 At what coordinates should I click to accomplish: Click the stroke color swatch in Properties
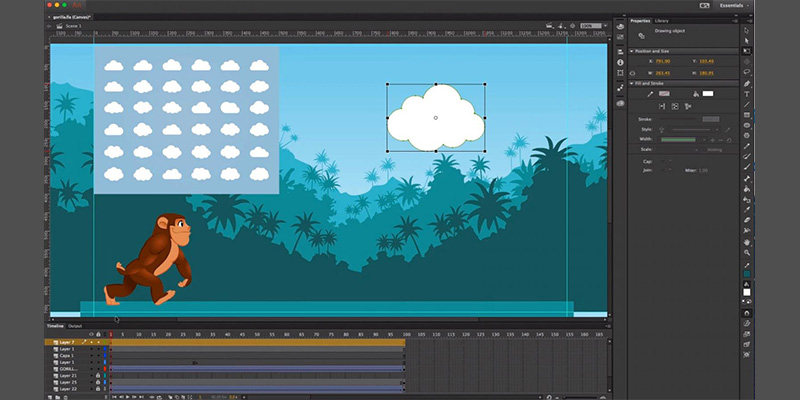point(664,94)
